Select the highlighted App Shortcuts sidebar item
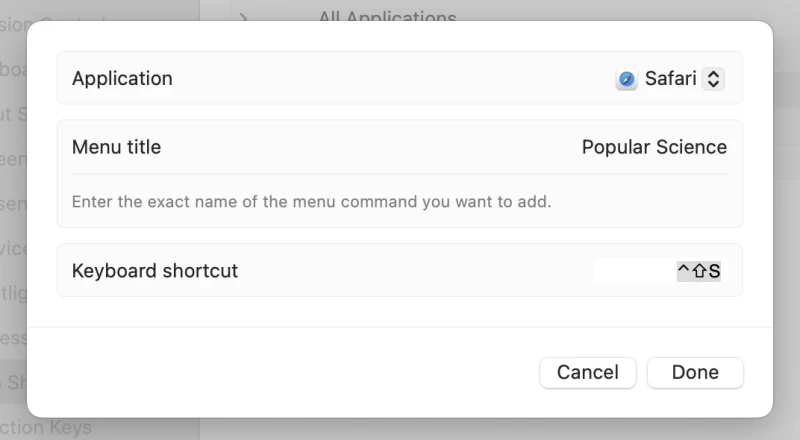 point(13,381)
